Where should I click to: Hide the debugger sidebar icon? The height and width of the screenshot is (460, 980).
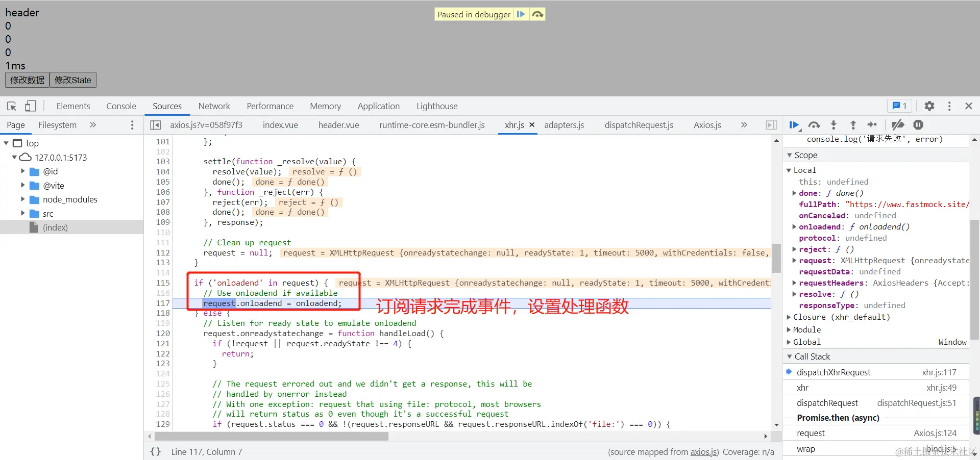pos(771,125)
